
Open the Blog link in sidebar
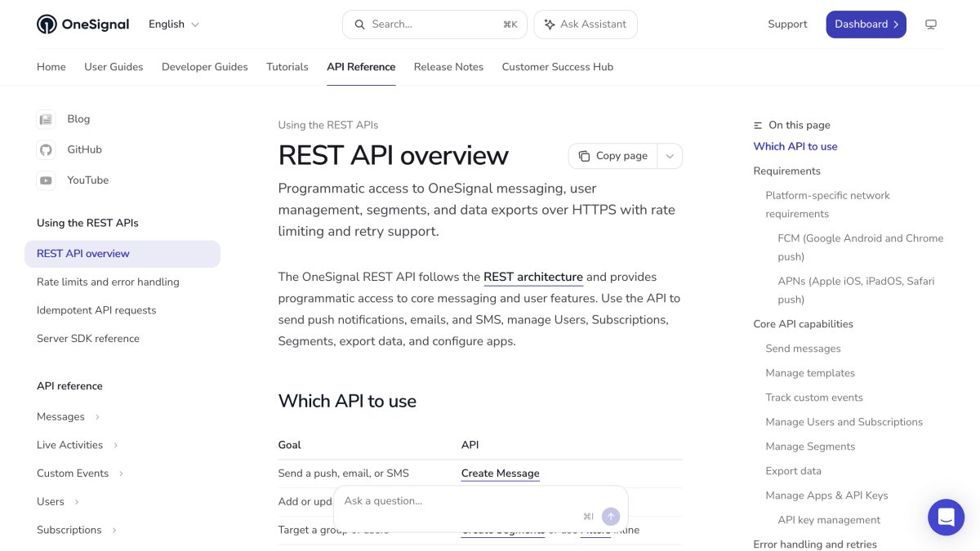(x=78, y=119)
